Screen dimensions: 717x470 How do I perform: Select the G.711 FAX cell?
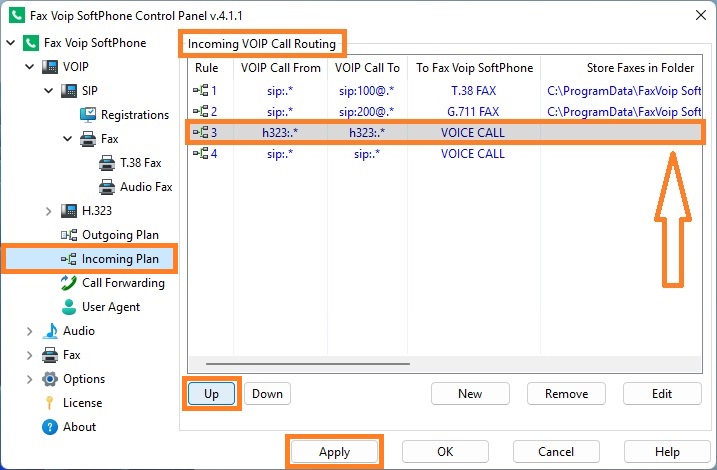pos(473,111)
